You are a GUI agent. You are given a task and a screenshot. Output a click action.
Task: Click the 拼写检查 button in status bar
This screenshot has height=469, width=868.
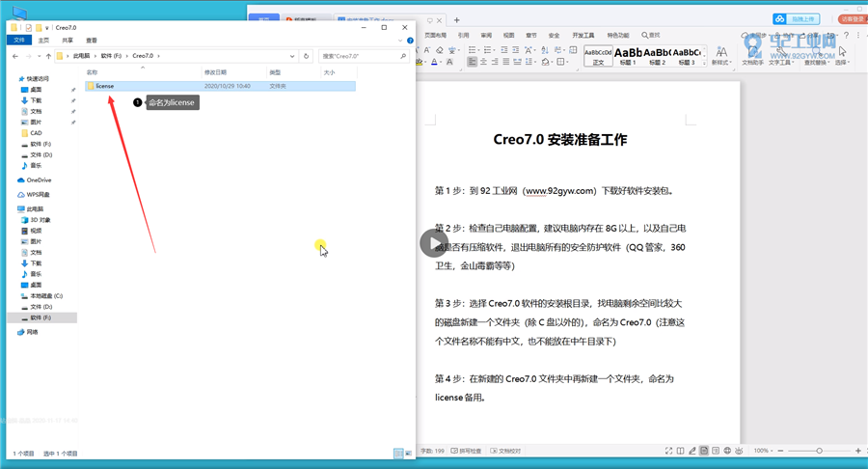tap(466, 451)
